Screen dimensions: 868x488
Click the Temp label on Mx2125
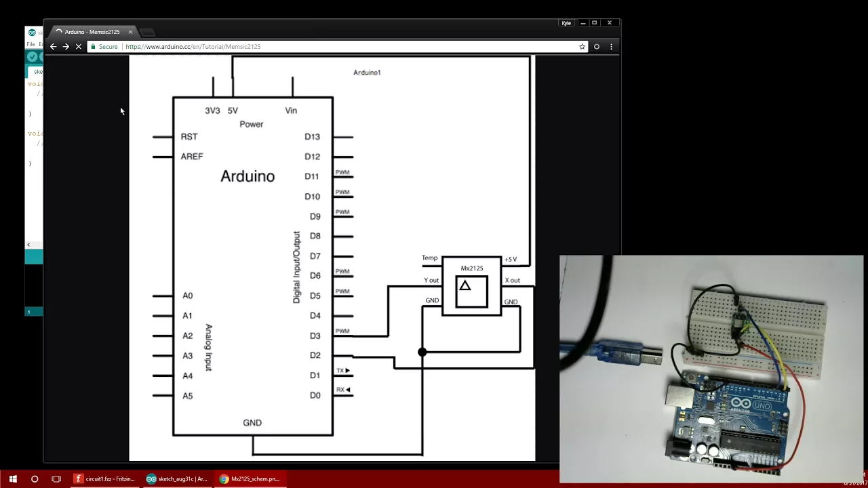pyautogui.click(x=430, y=258)
